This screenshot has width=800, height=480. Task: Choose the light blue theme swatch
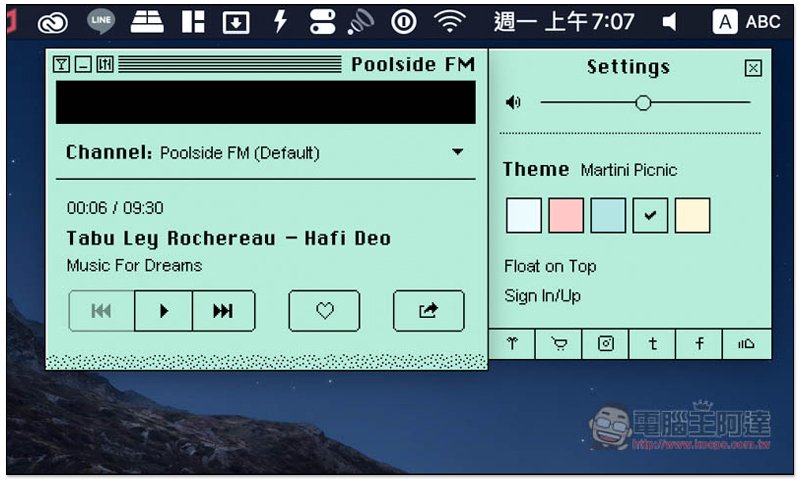(608, 215)
